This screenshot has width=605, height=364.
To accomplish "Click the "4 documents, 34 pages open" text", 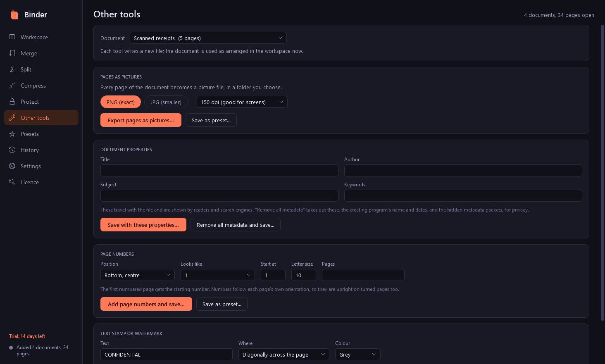I will [559, 15].
